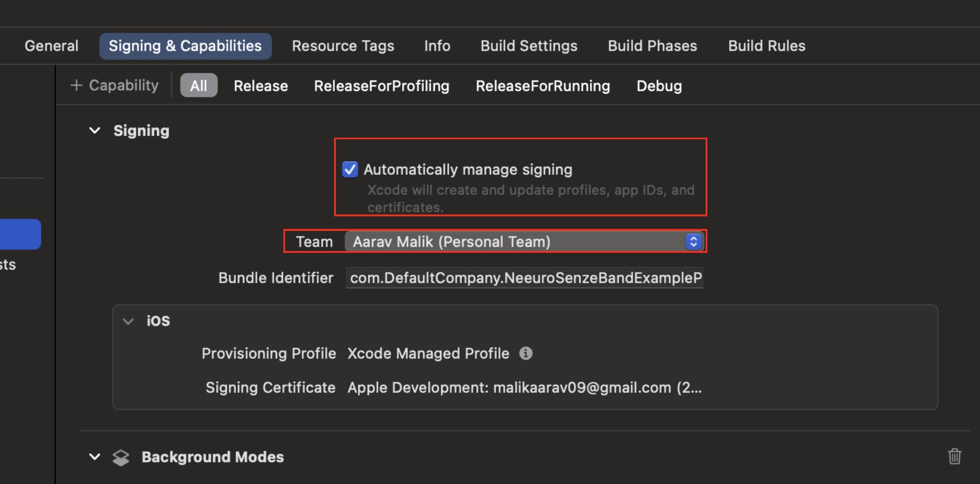Screen dimensions: 980x484
Task: Click the Bundle Identifier input field
Action: [524, 277]
